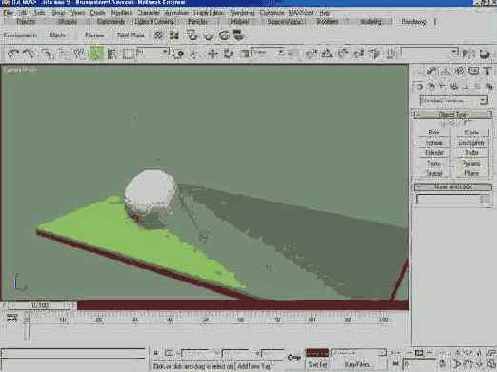Select the Select and Link tool
Viewport: 497px width, 372px height.
click(x=47, y=53)
